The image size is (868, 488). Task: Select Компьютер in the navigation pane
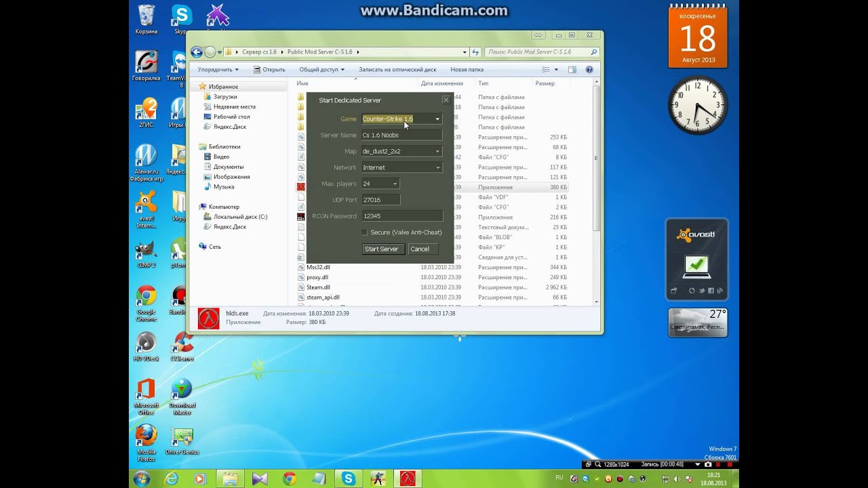coord(224,207)
